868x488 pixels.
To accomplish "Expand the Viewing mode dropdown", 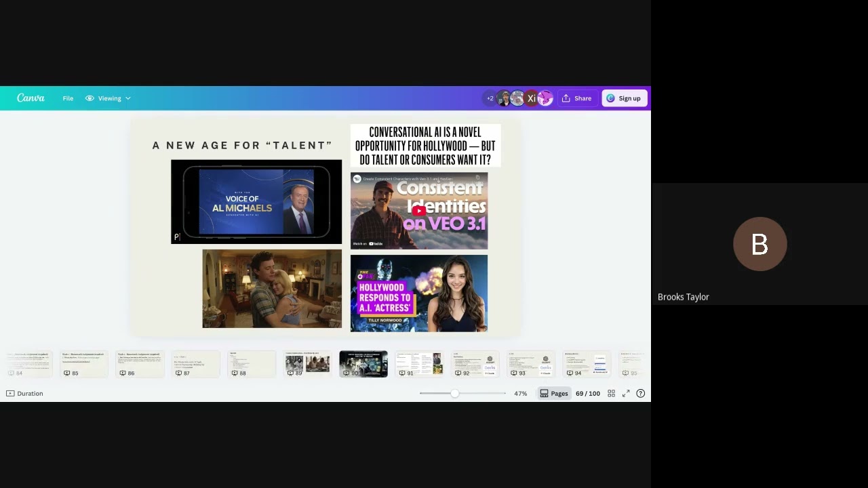I will (x=108, y=98).
